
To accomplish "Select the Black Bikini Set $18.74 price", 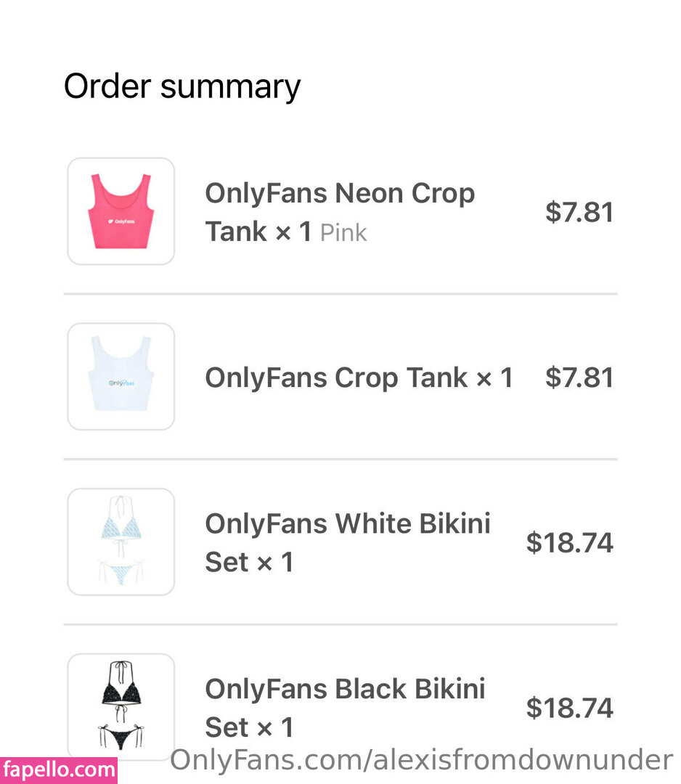I will [x=570, y=708].
